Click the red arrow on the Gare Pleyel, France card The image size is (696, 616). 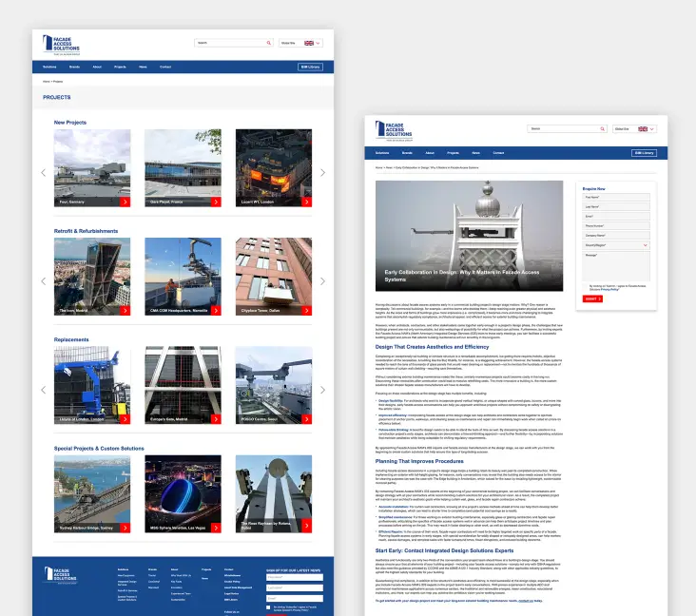point(216,202)
